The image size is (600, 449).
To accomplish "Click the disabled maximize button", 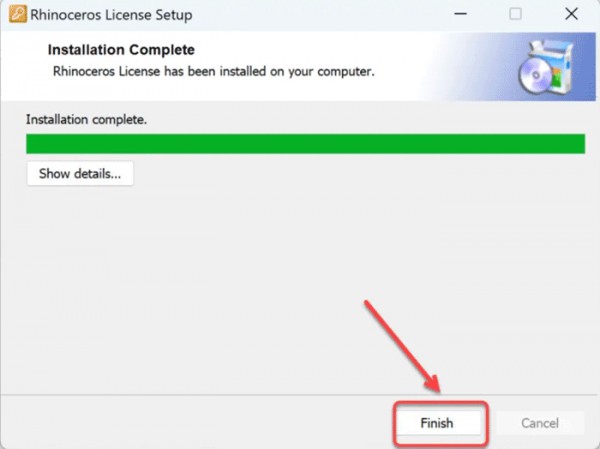I will (515, 14).
